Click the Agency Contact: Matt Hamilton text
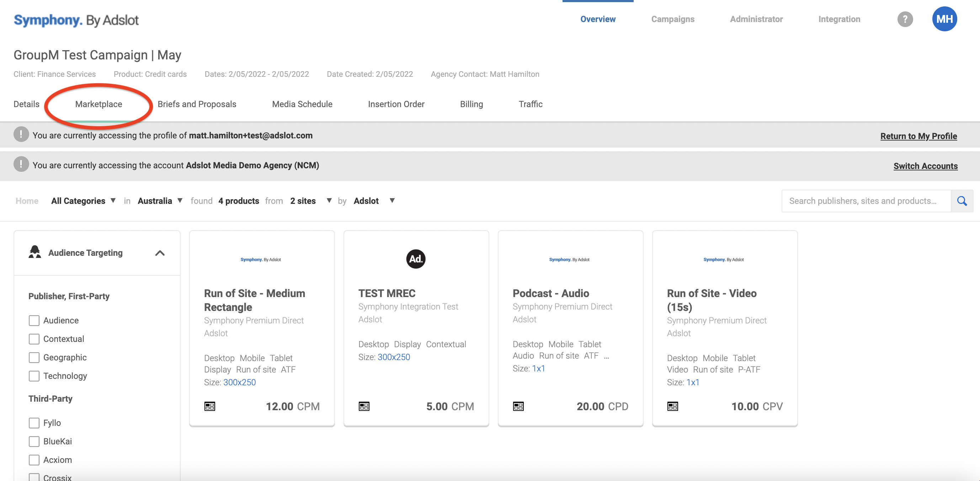 click(x=485, y=74)
